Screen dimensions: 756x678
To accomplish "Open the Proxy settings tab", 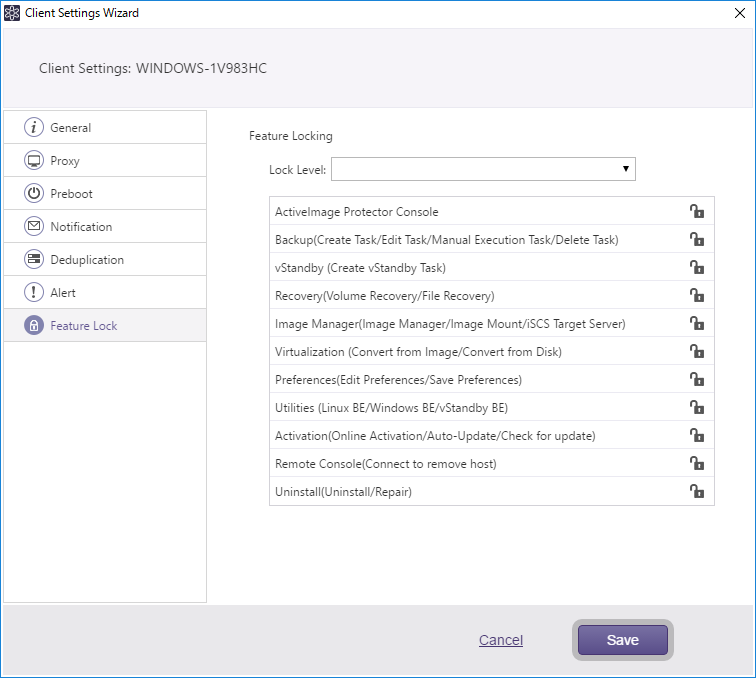I will [105, 161].
